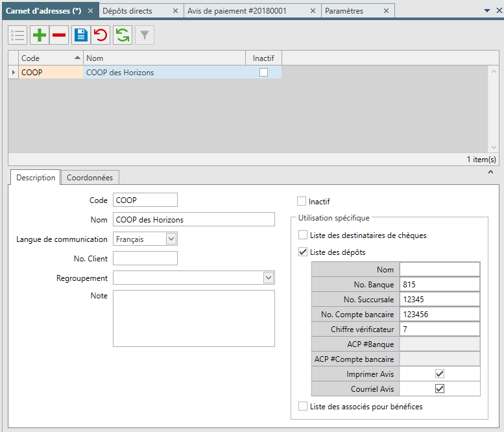The height and width of the screenshot is (432, 504).
Task: Delete entry with red minus icon
Action: [59, 35]
